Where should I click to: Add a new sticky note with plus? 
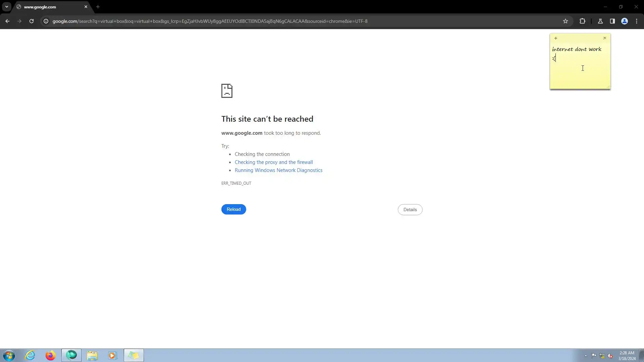(x=556, y=38)
